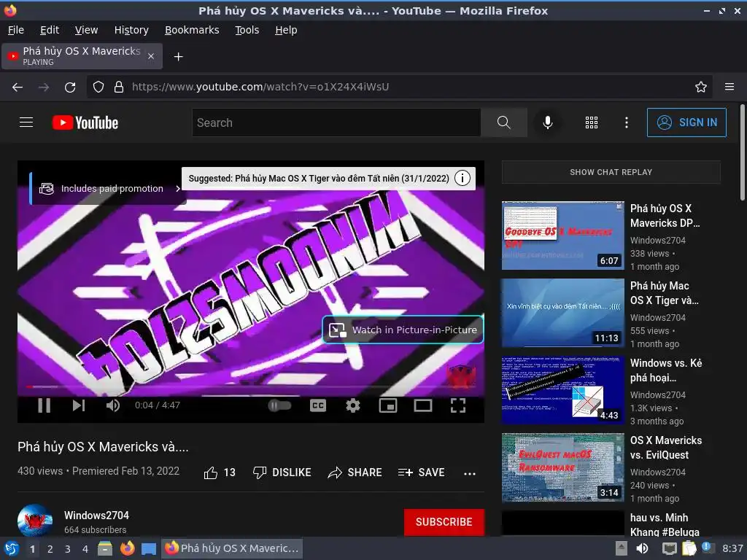Open the File menu
The image size is (747, 560).
[16, 30]
